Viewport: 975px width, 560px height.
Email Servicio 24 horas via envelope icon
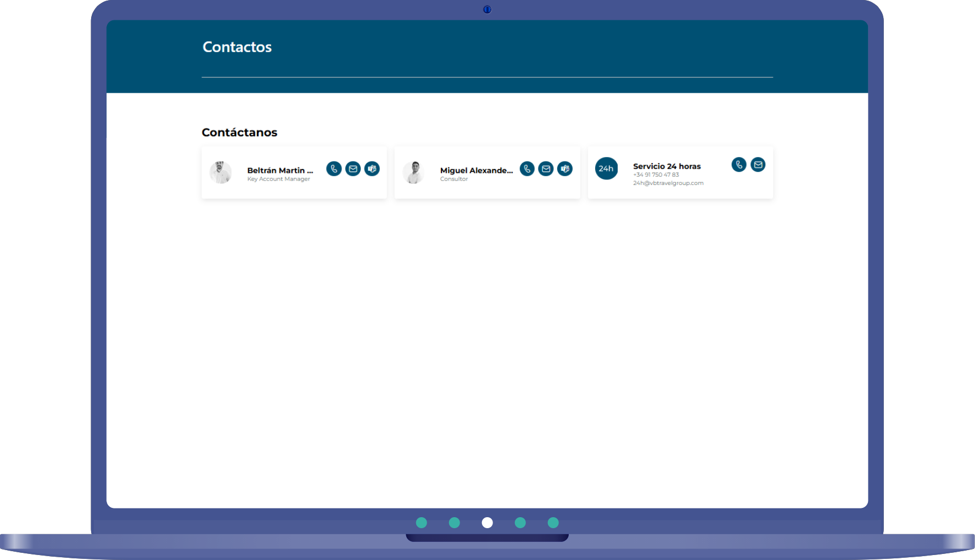[758, 165]
